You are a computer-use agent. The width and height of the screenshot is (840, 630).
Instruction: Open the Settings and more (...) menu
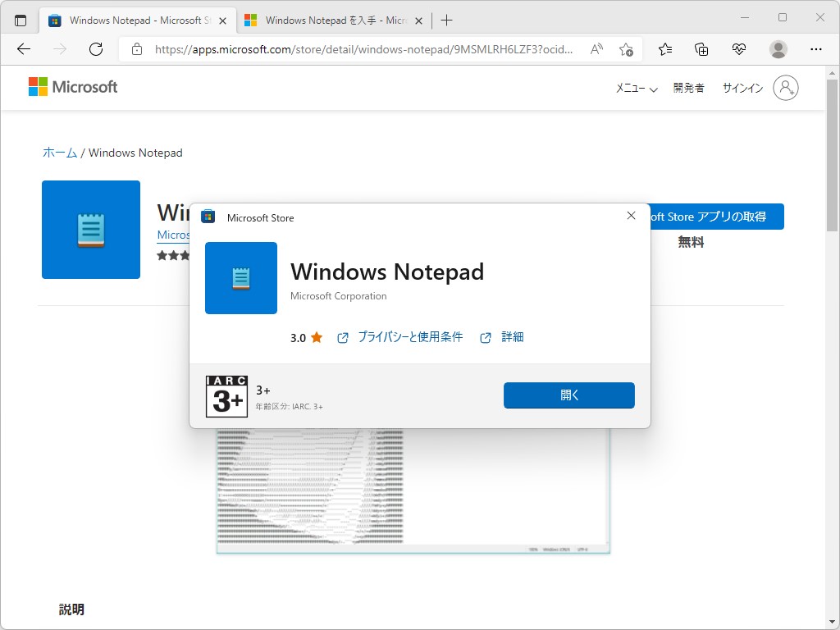click(817, 49)
